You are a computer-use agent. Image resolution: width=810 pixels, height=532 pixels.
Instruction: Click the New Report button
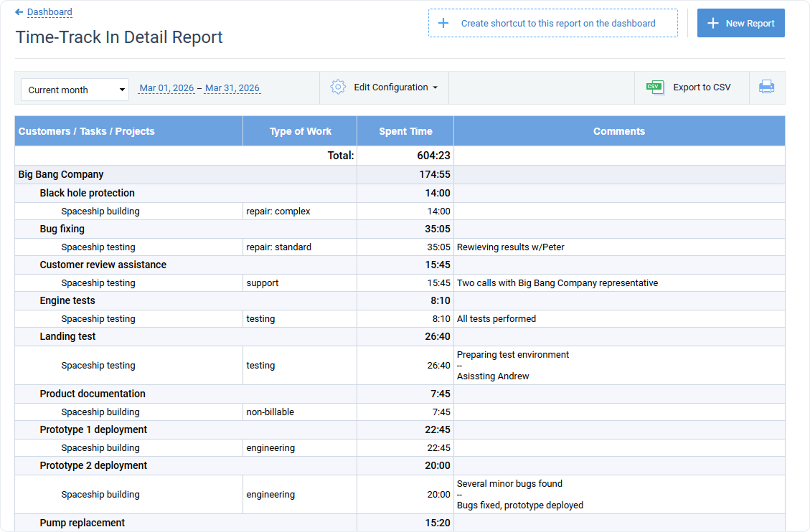[x=740, y=22]
